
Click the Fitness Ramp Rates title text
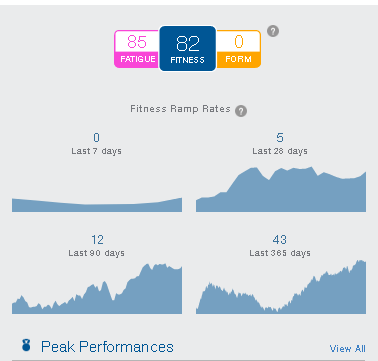point(180,109)
